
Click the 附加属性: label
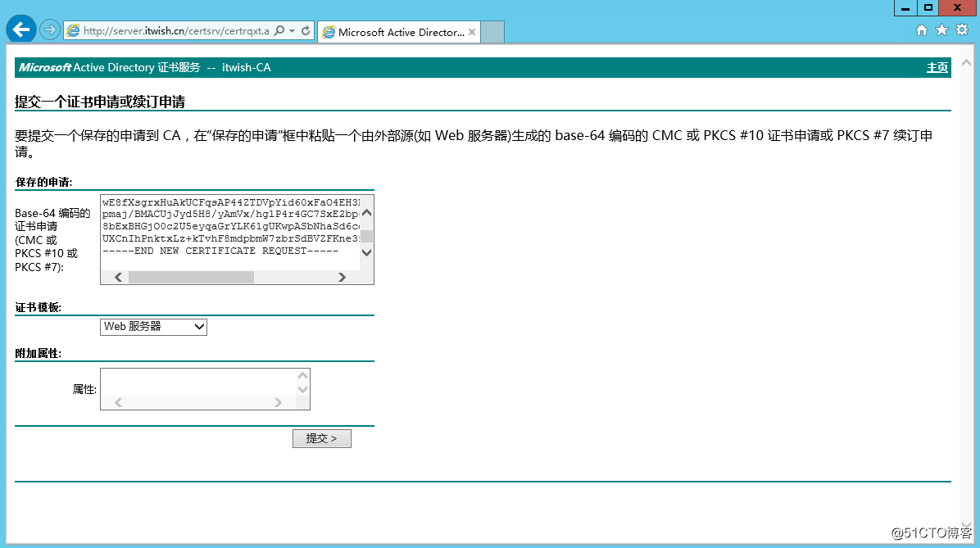coord(39,354)
